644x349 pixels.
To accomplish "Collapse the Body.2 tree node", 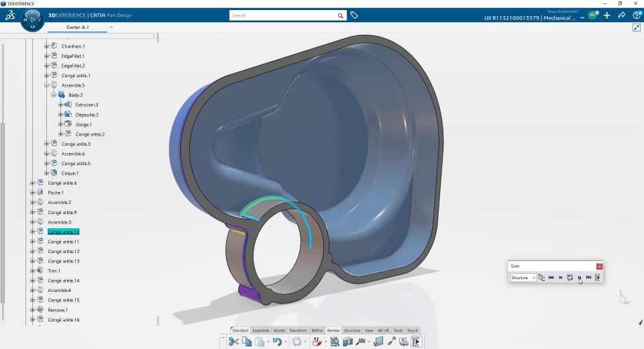I will [x=54, y=95].
